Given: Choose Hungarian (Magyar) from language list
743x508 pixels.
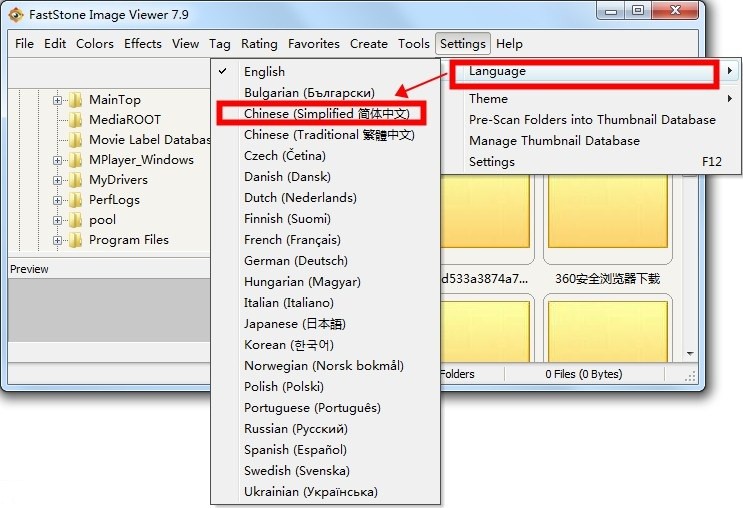Looking at the screenshot, I should coord(325,281).
